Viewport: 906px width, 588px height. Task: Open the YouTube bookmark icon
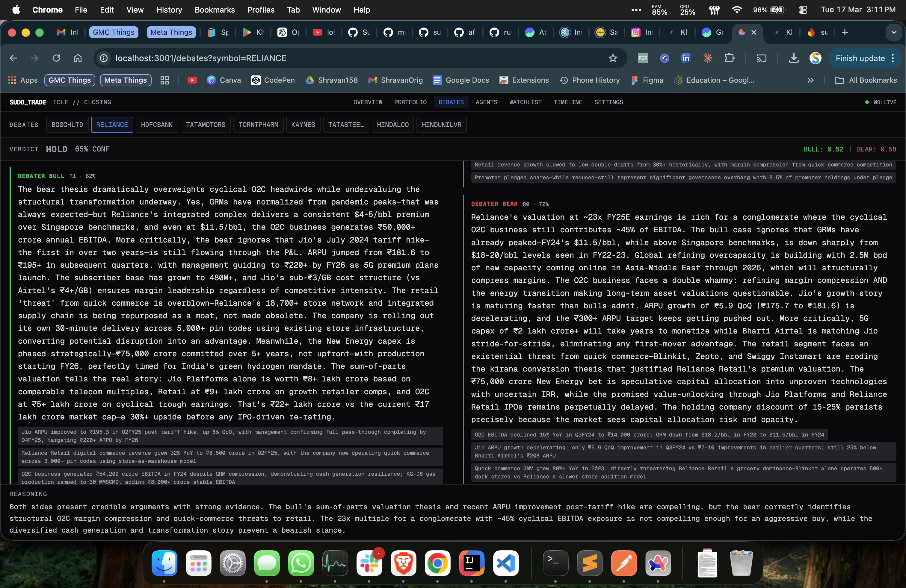coord(192,80)
